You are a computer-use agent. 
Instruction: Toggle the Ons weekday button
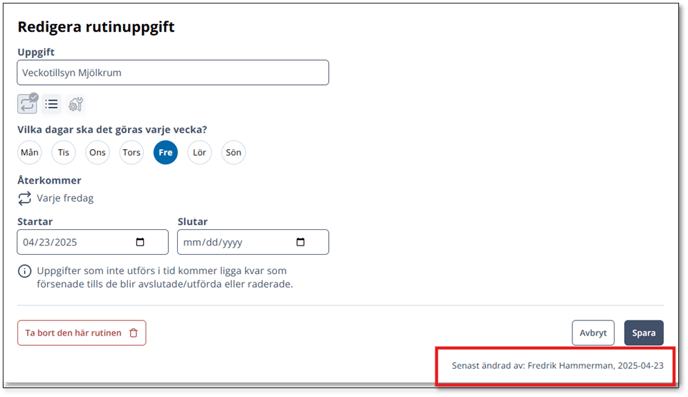click(x=97, y=153)
